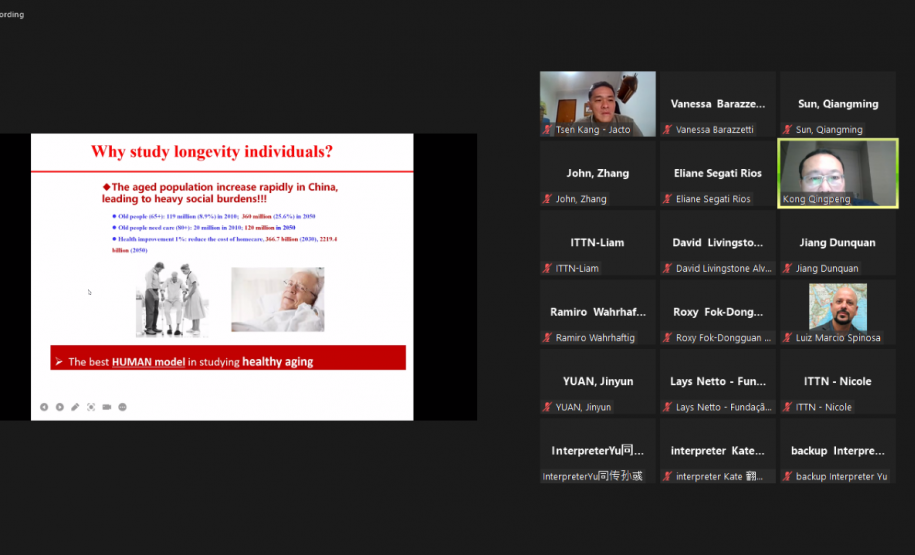Click the camera icon in slide toolbar
This screenshot has height=555, width=915.
(107, 407)
